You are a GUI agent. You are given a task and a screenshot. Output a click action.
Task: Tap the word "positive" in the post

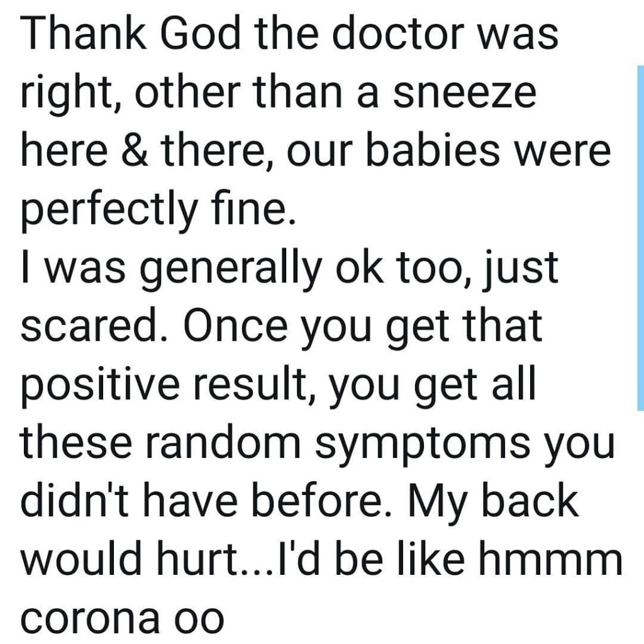(x=101, y=386)
